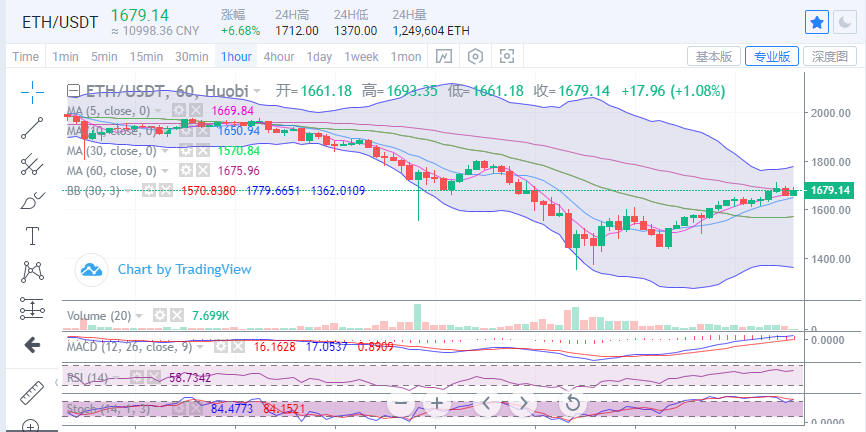
Task: Switch to Time line view
Action: point(26,56)
